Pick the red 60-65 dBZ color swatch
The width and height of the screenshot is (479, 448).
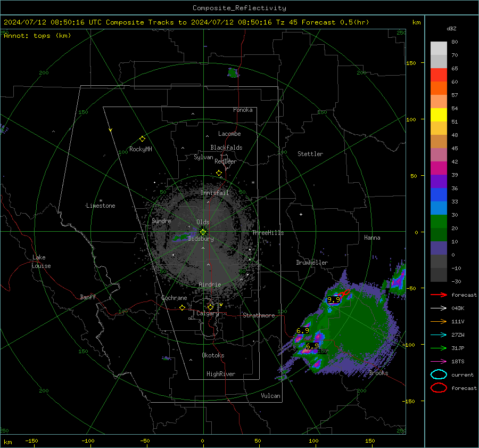[x=439, y=75]
